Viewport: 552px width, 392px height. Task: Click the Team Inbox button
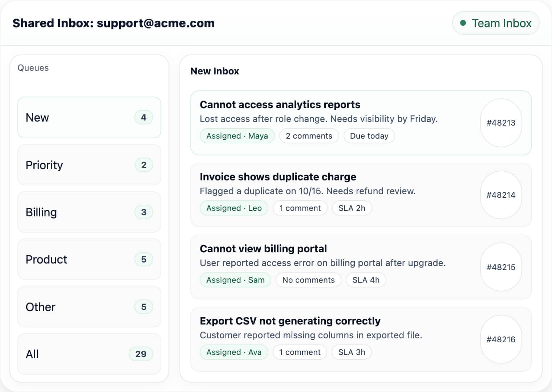pyautogui.click(x=495, y=23)
